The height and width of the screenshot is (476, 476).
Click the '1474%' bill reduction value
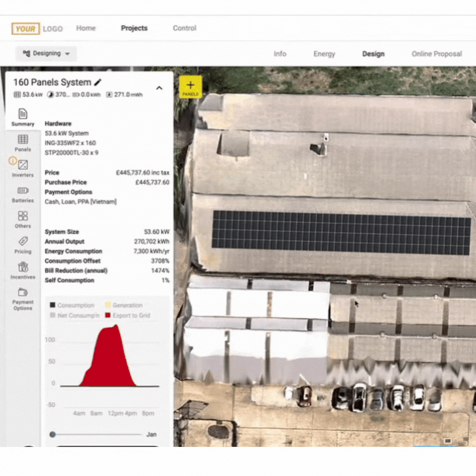point(160,271)
